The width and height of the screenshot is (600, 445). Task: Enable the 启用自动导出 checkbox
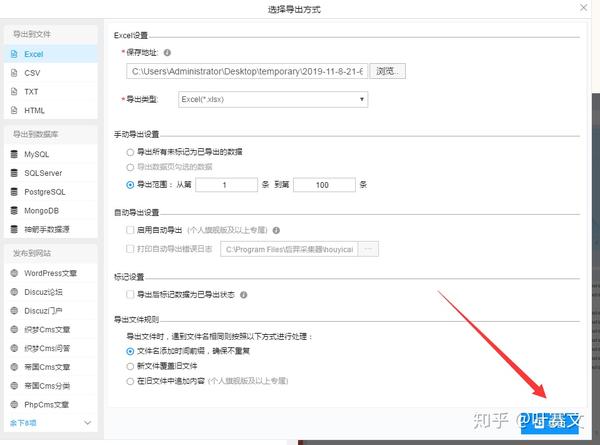click(x=130, y=230)
